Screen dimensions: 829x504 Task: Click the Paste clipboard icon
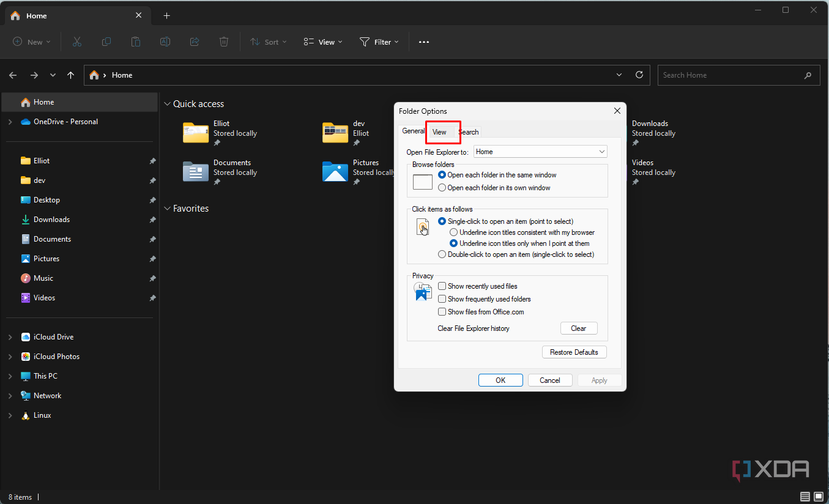(x=136, y=42)
